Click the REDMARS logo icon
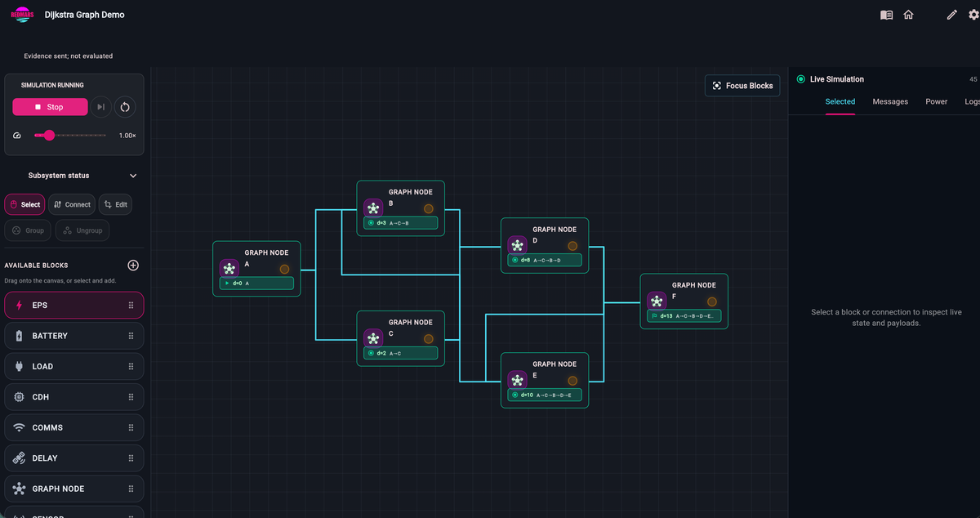 coord(21,15)
